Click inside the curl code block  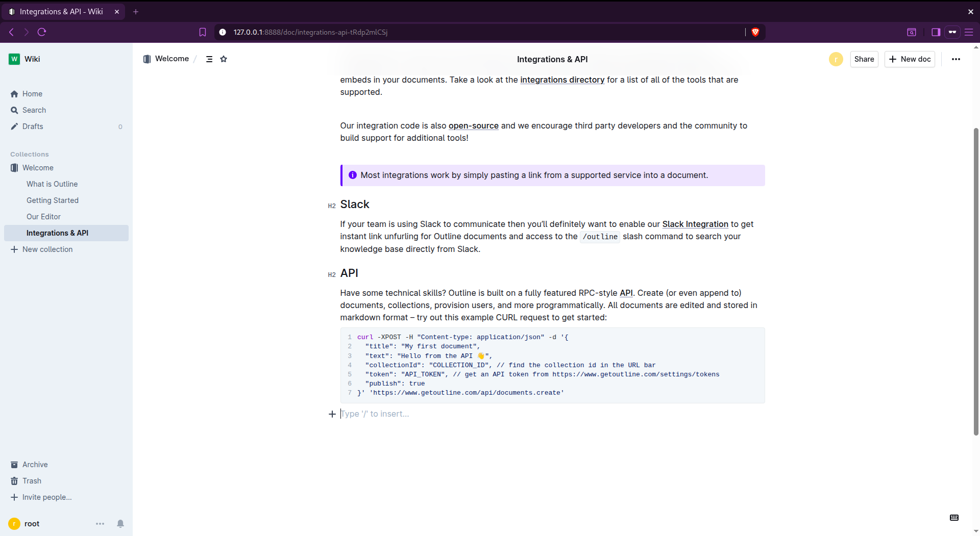[552, 365]
